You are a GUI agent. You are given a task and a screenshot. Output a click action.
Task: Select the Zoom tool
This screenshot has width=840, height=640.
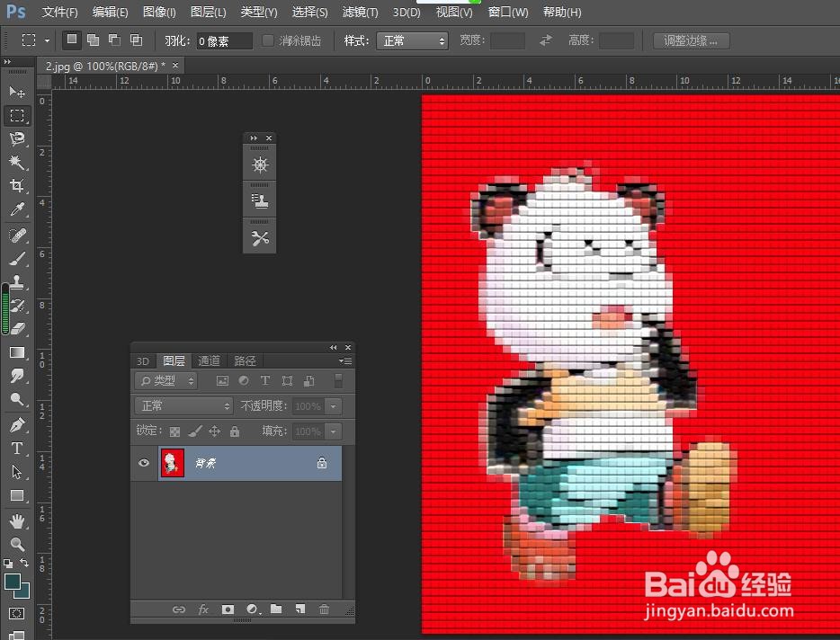pyautogui.click(x=16, y=544)
